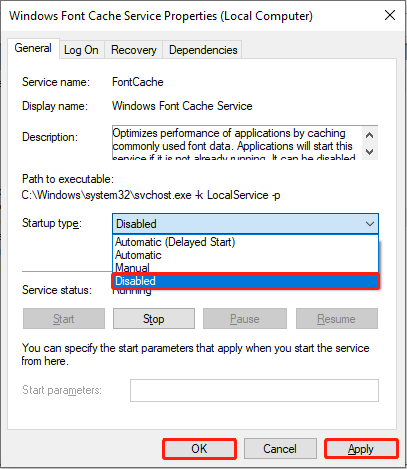This screenshot has height=469, width=407.
Task: Click the Apply button
Action: [361, 449]
